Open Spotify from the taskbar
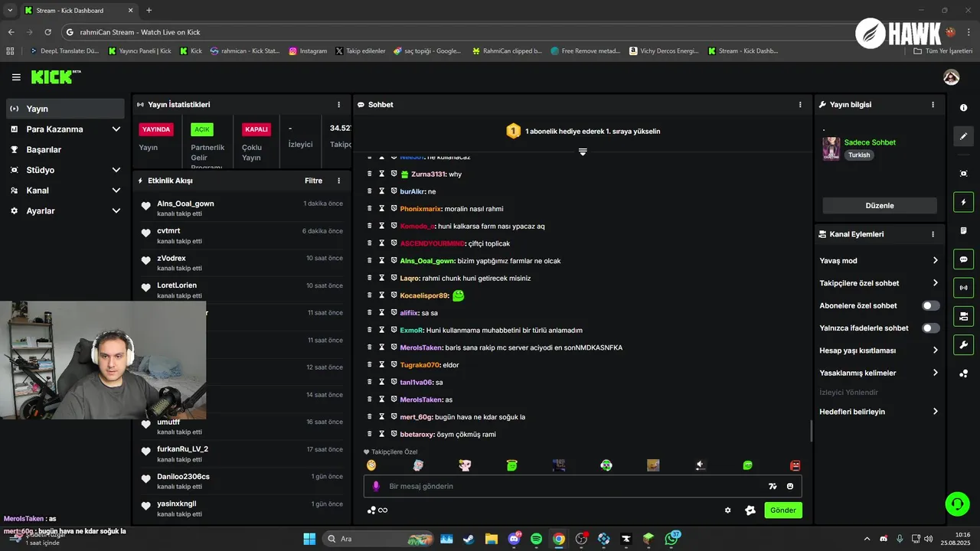 pos(536,539)
